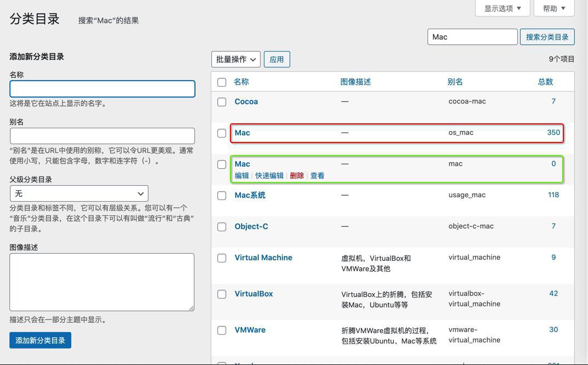
Task: View the 7 posts in Object-C
Action: pos(554,226)
